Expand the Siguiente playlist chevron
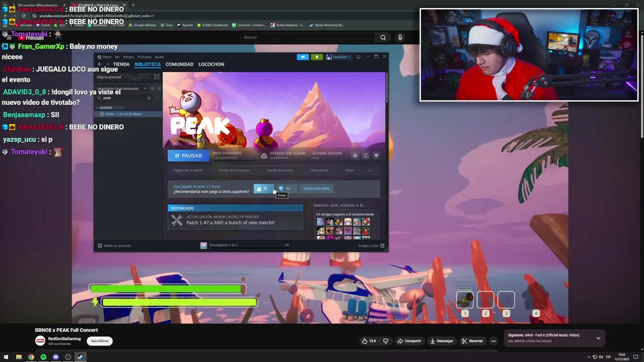Viewport: 644px width, 362px height. click(598, 338)
